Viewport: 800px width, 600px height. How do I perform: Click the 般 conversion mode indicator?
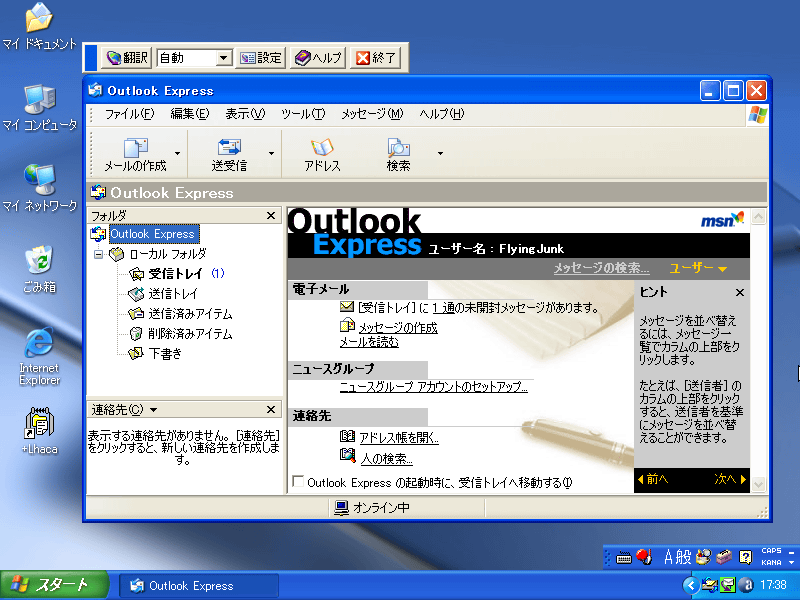(684, 557)
